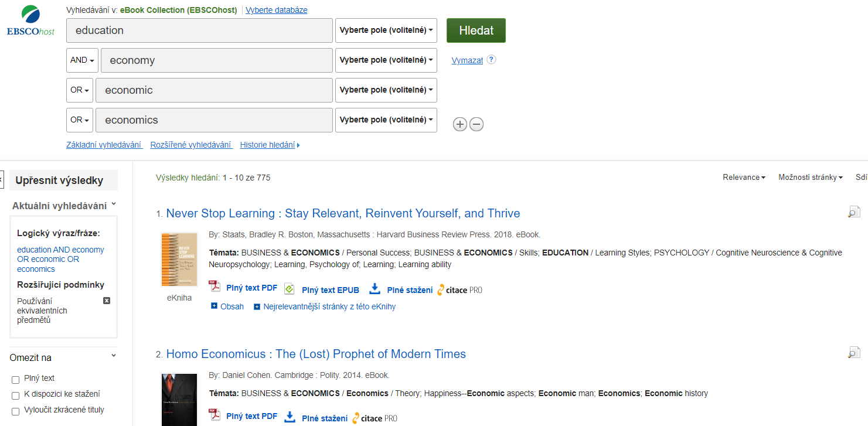Open preview icon for Never Stop Learning

pos(854,212)
